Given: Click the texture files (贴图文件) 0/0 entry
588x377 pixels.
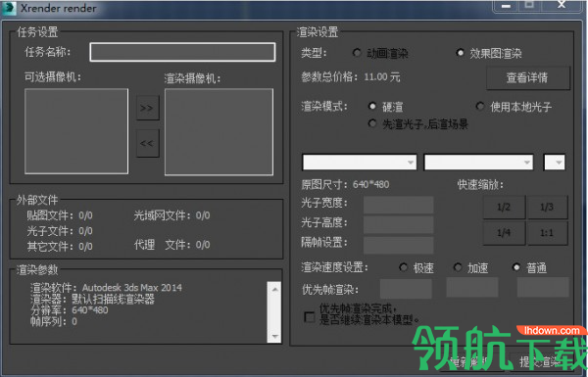Looking at the screenshot, I should pyautogui.click(x=60, y=215).
